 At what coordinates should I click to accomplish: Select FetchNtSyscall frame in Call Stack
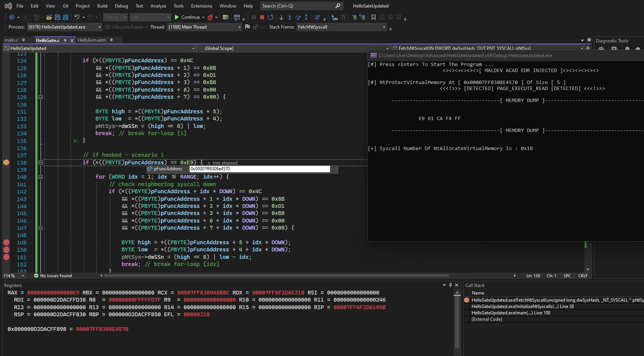click(x=557, y=300)
